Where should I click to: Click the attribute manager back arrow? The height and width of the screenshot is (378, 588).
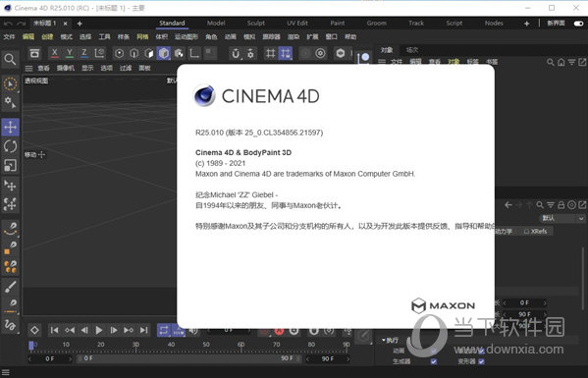[x=508, y=205]
